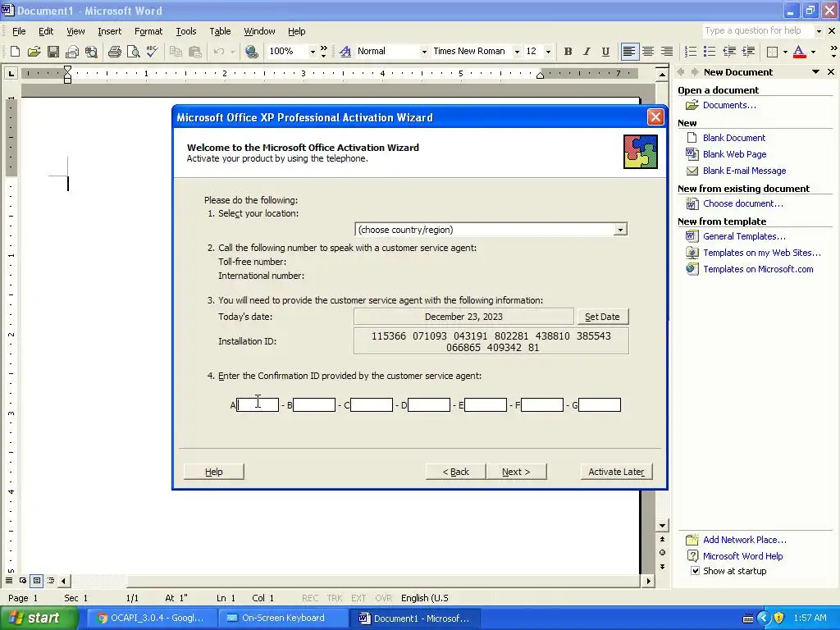Image resolution: width=840 pixels, height=630 pixels.
Task: Click the ruler tab-stop selector icon
Action: click(x=11, y=73)
